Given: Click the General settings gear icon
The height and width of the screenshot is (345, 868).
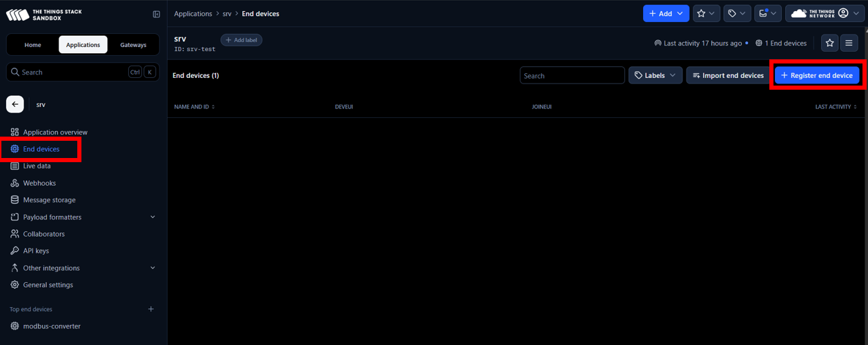Looking at the screenshot, I should [x=14, y=285].
